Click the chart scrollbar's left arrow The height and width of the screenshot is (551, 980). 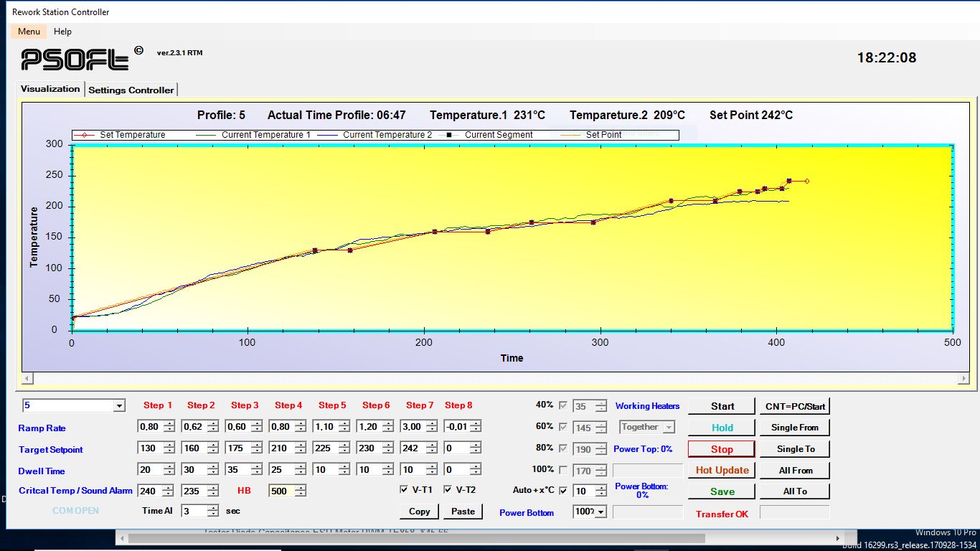(x=27, y=378)
